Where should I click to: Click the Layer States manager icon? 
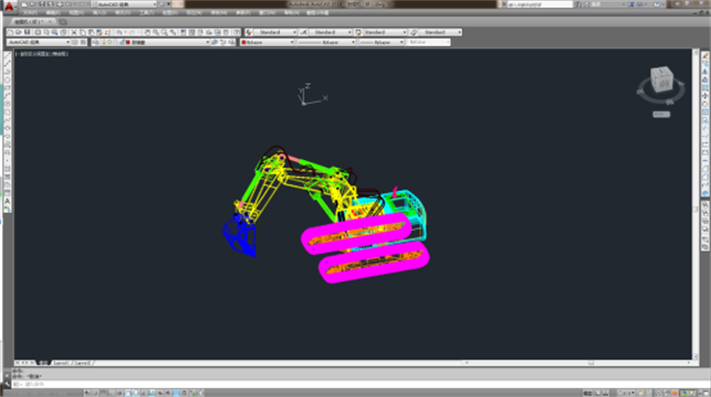click(232, 42)
